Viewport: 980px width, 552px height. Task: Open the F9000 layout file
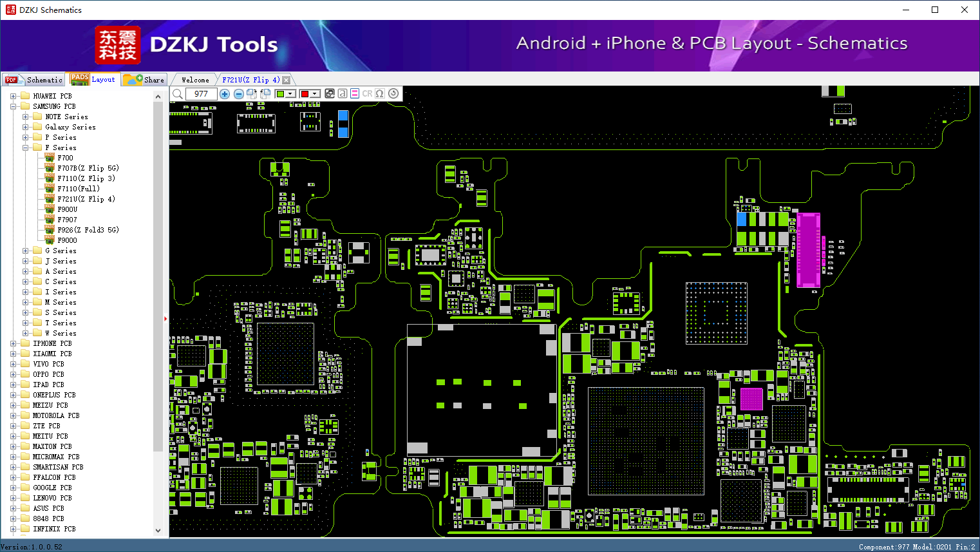click(x=67, y=240)
